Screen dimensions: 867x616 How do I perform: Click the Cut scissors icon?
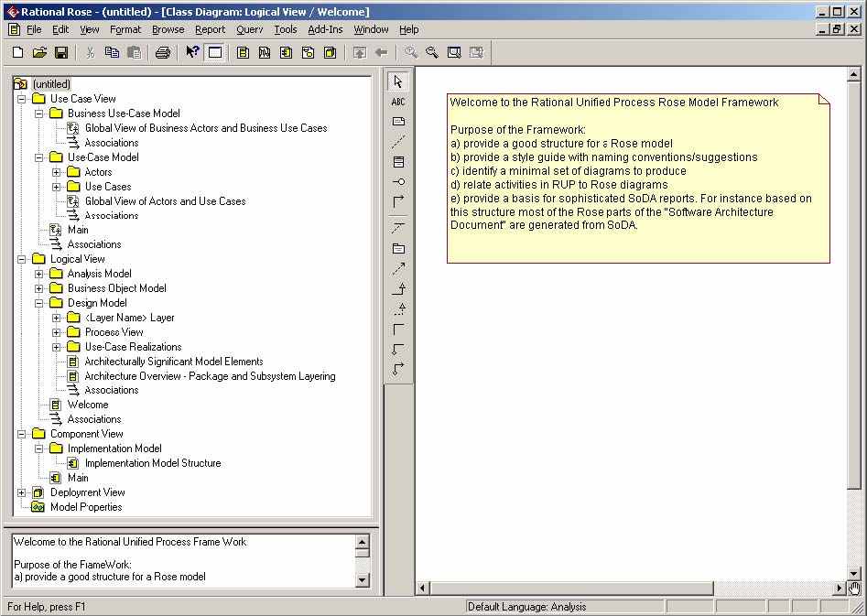pos(90,52)
